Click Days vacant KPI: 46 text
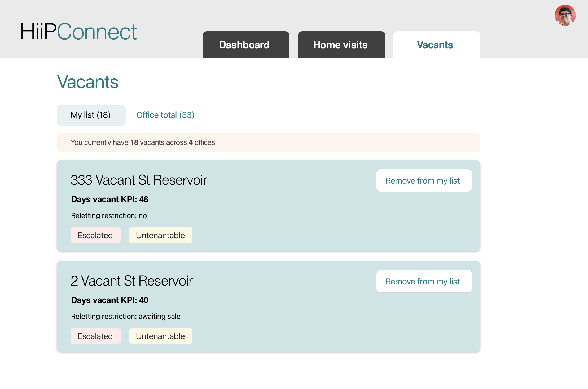This screenshot has height=389, width=588. (x=110, y=199)
